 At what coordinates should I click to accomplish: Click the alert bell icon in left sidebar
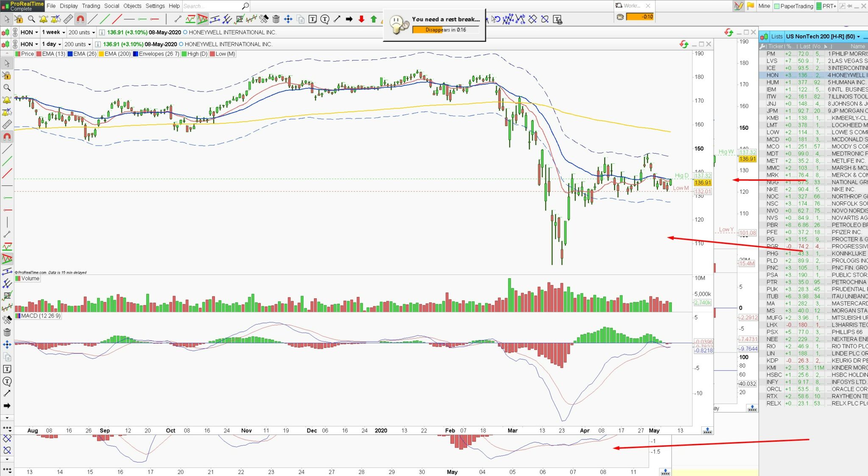coord(7,100)
